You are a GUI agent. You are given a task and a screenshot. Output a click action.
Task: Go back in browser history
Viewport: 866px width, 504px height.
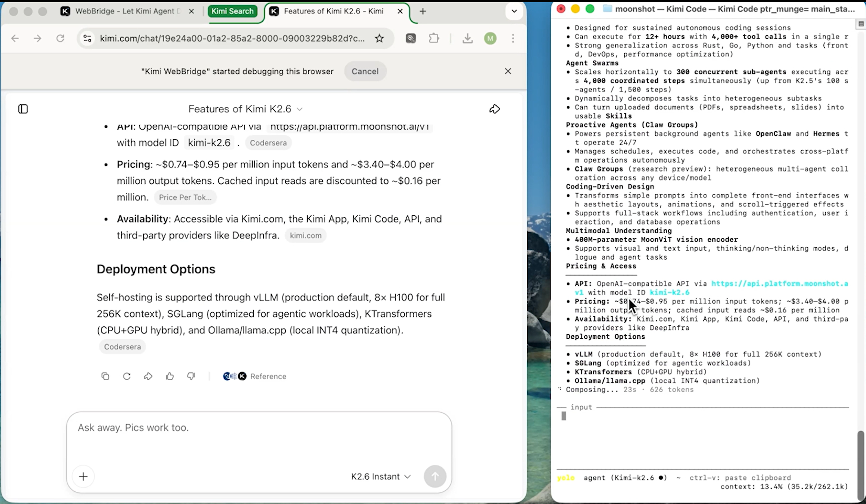click(x=15, y=38)
